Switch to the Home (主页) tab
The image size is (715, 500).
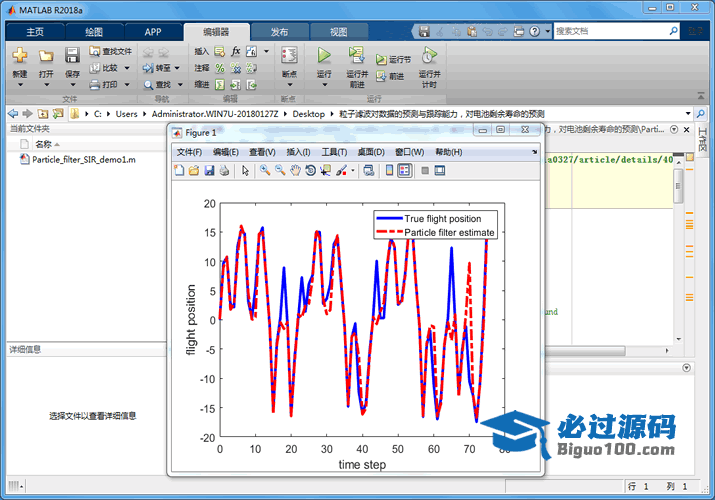pos(35,32)
